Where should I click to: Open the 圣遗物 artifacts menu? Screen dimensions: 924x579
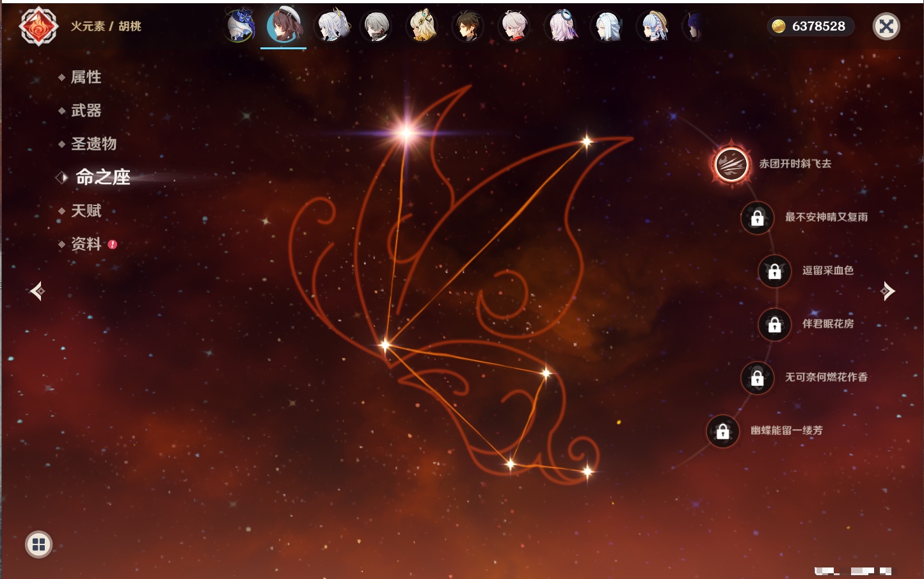tap(93, 144)
